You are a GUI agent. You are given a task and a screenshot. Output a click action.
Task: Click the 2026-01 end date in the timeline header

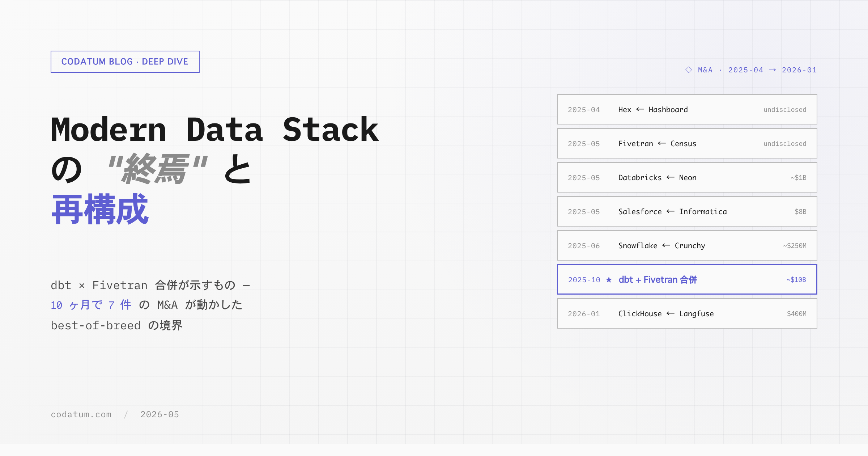[799, 70]
